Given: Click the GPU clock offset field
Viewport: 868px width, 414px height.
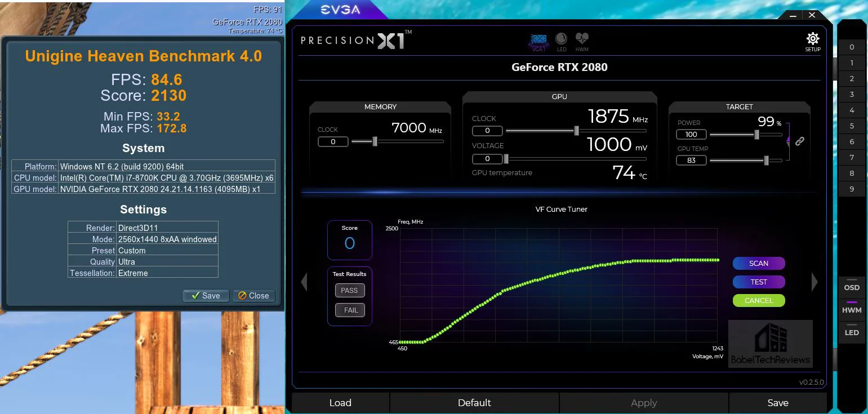Looking at the screenshot, I should (487, 131).
